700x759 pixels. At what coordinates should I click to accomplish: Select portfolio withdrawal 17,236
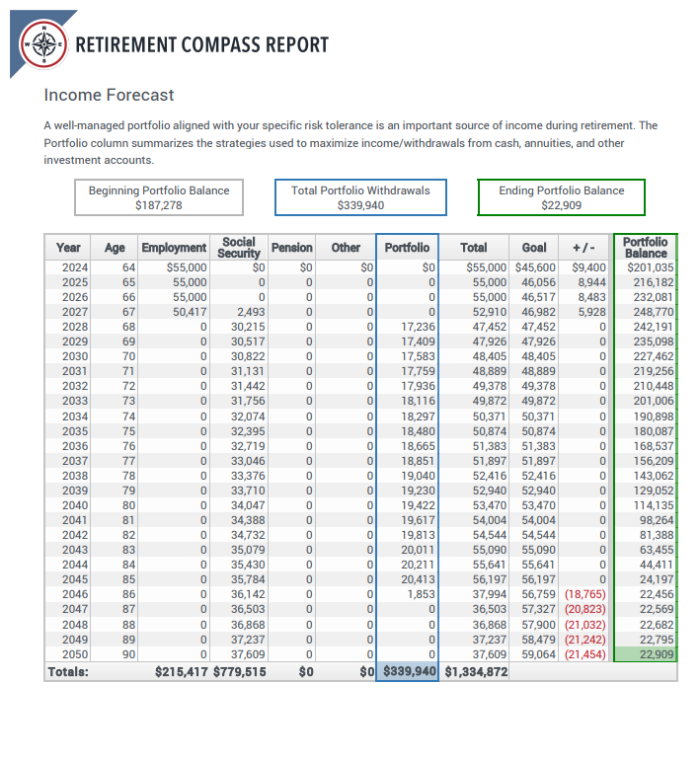click(419, 327)
